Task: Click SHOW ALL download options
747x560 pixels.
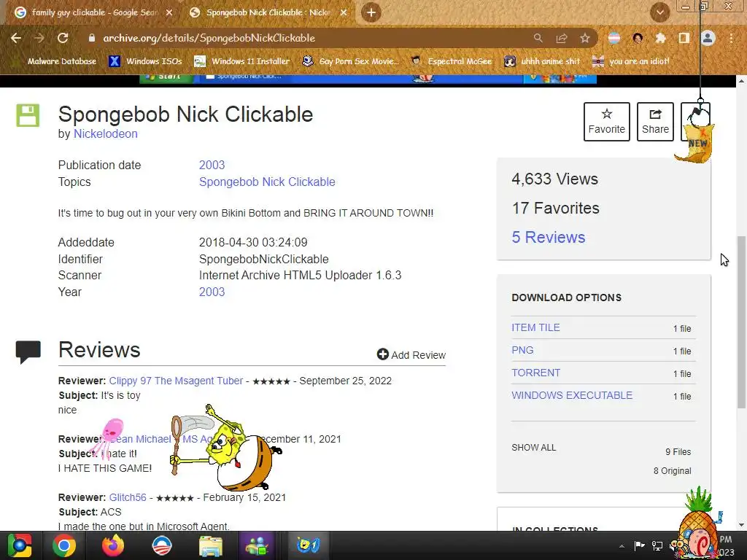Action: pos(533,448)
